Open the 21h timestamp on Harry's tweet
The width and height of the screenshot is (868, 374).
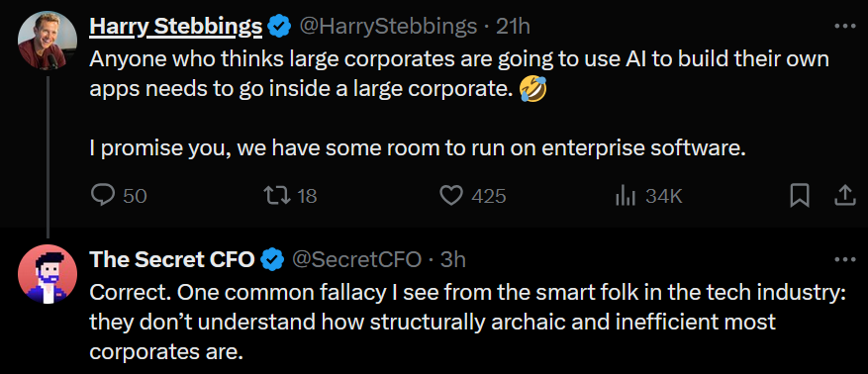coord(513,26)
